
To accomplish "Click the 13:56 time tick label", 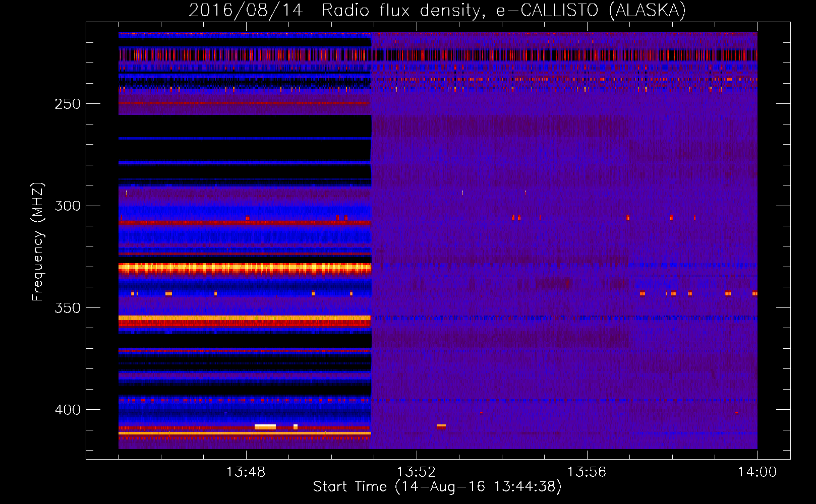I will [587, 472].
